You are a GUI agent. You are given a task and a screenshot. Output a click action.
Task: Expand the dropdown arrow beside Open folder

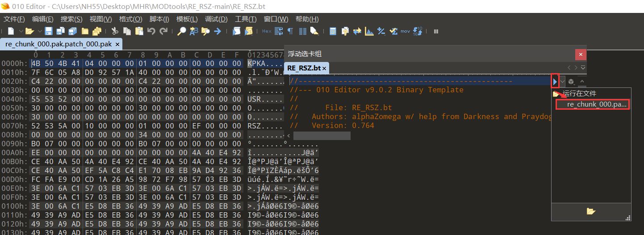[39, 31]
